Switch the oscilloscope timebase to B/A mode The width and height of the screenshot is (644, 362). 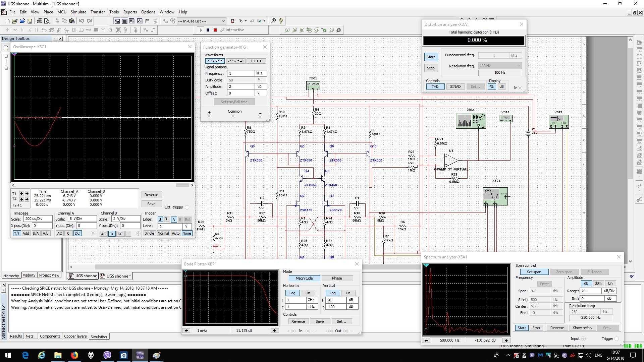pyautogui.click(x=36, y=233)
